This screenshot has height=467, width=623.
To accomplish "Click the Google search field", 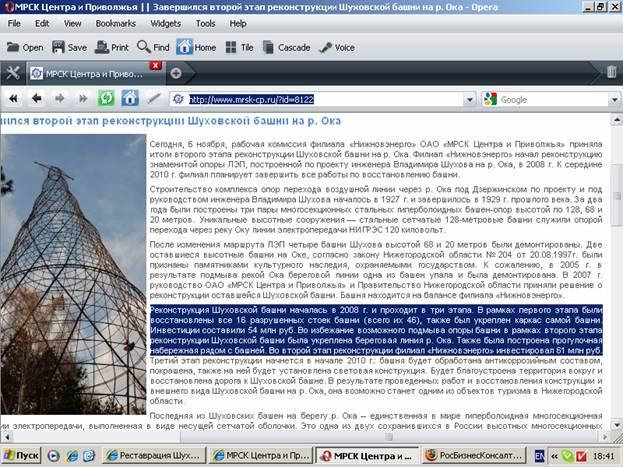I will [553, 100].
